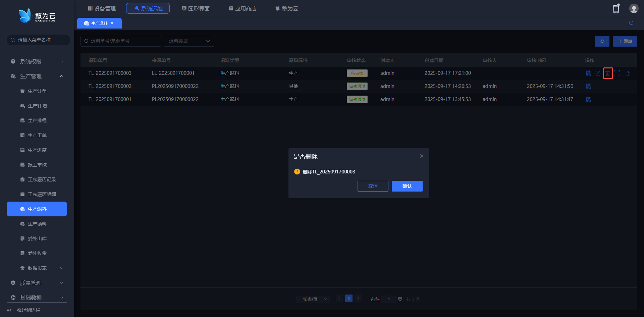644x317 pixels.
Task: Select 生产领料 in the sidebar
Action: click(x=37, y=224)
